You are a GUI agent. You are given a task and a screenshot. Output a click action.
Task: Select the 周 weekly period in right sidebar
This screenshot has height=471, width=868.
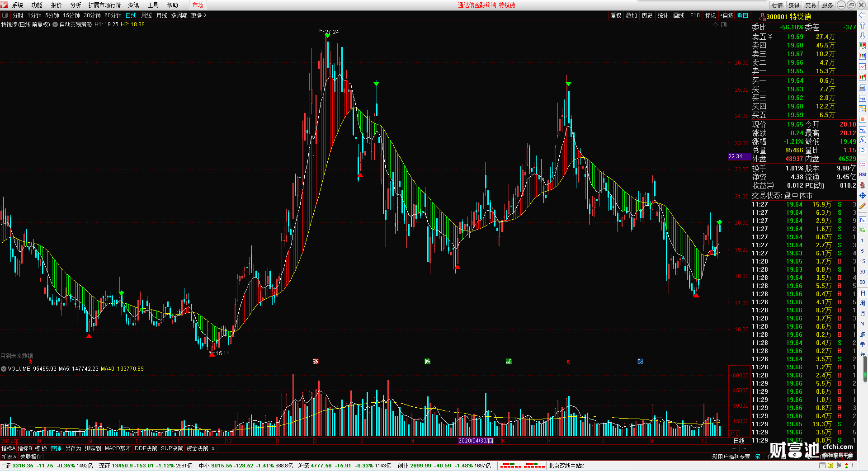pyautogui.click(x=862, y=303)
